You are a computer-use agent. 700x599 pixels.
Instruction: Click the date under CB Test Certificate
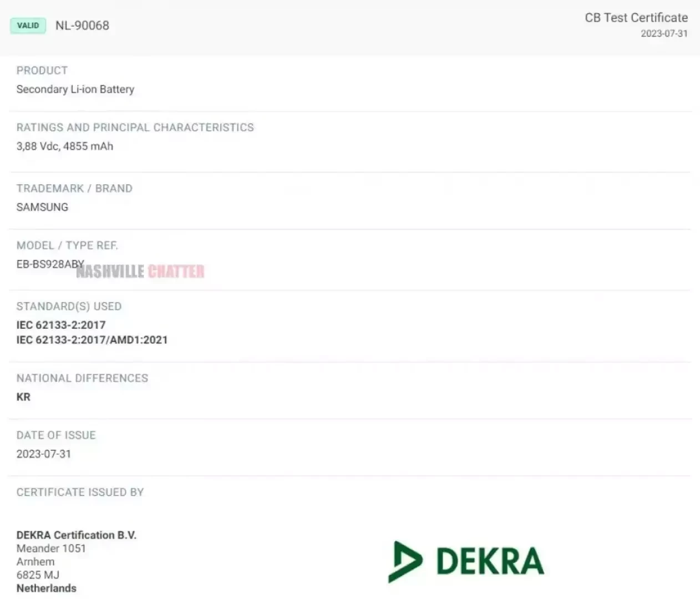[664, 34]
